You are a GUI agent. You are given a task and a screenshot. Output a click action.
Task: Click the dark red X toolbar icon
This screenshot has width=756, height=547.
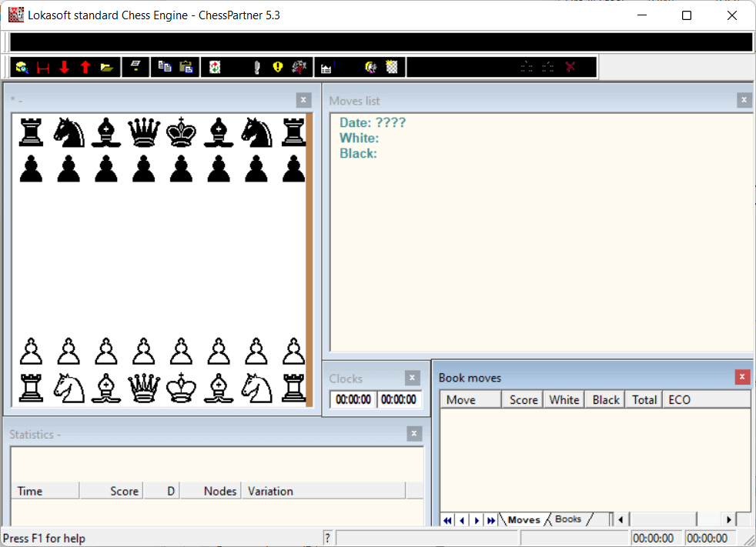coord(570,66)
